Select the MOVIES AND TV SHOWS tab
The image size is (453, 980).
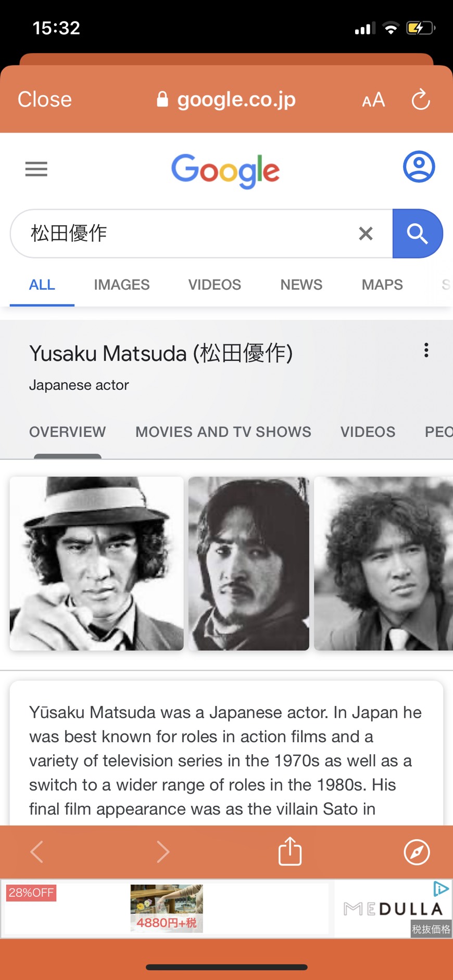223,432
